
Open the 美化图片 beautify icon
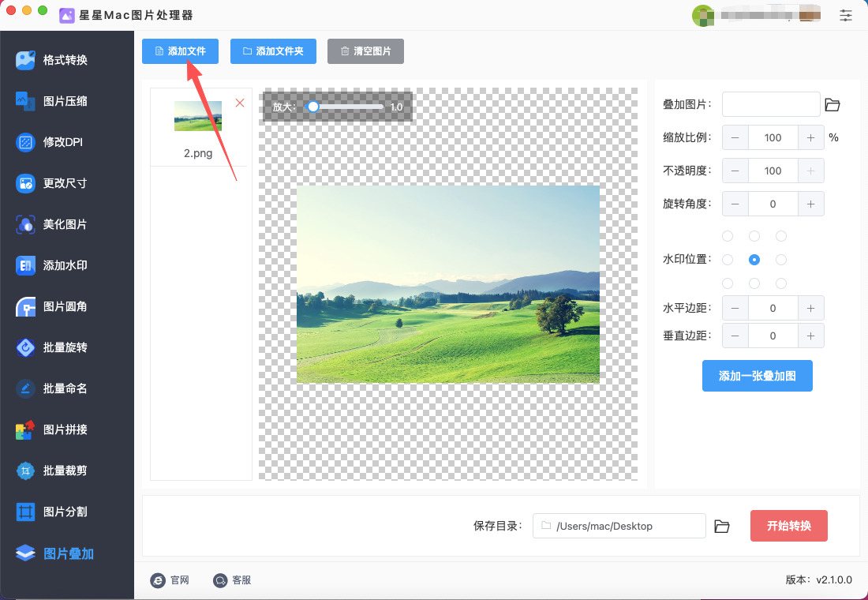click(x=25, y=224)
